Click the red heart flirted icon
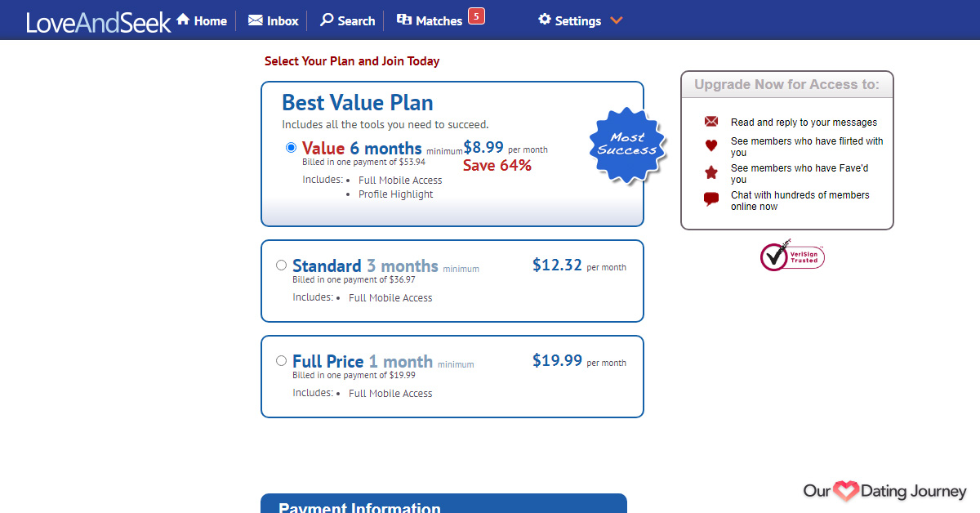 click(x=711, y=145)
